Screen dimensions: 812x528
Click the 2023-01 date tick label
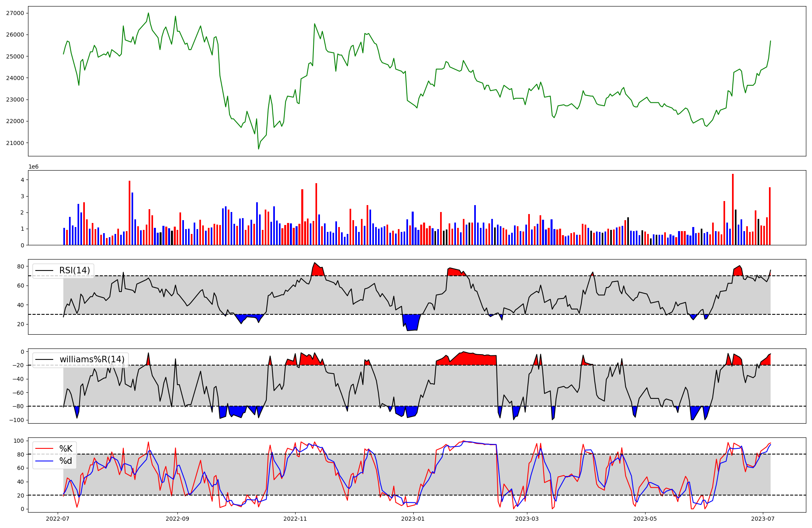(413, 519)
